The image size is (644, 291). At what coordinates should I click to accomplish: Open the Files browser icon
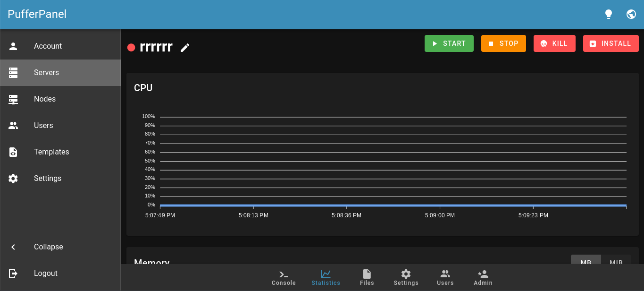pyautogui.click(x=367, y=278)
